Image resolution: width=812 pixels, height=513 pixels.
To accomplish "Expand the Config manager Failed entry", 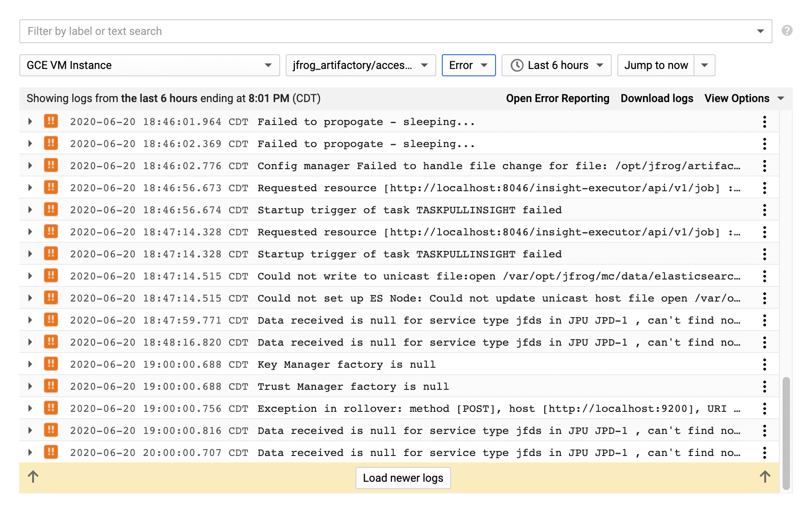I will click(30, 165).
